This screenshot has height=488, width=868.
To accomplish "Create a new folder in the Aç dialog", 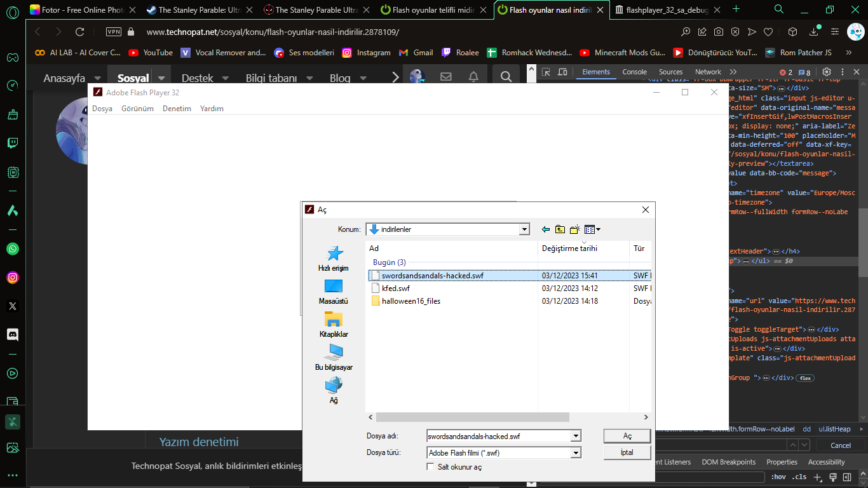I will tap(575, 229).
